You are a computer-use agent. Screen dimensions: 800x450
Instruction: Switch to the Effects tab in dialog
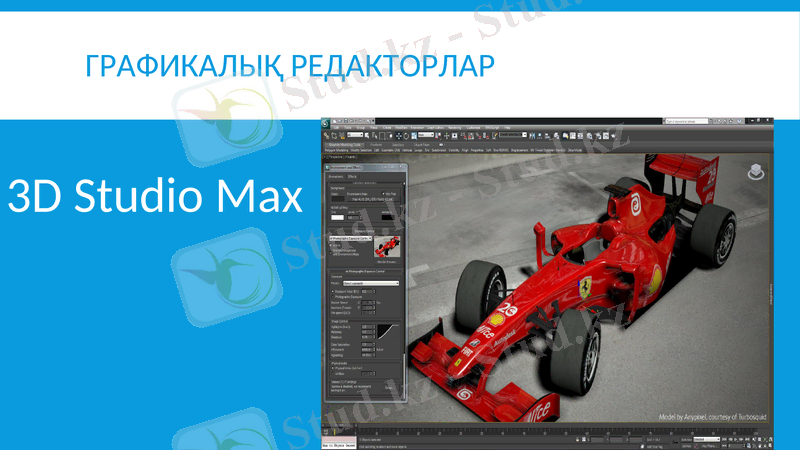(x=352, y=177)
